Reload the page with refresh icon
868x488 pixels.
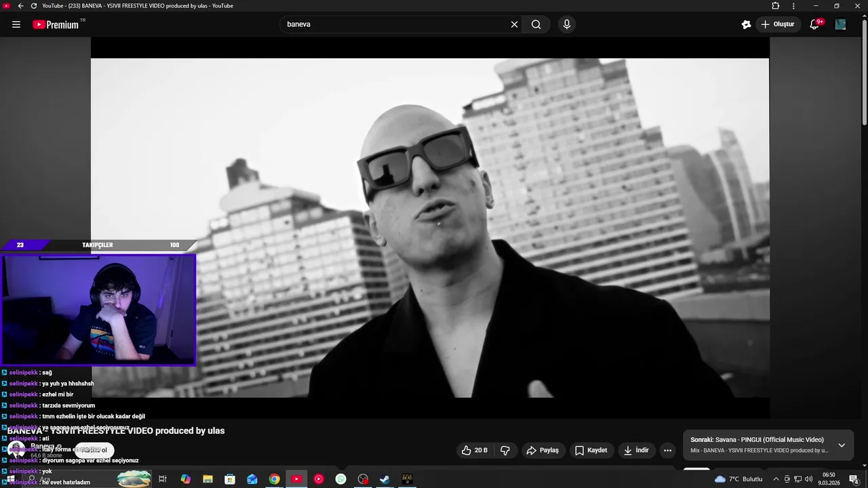pyautogui.click(x=33, y=5)
